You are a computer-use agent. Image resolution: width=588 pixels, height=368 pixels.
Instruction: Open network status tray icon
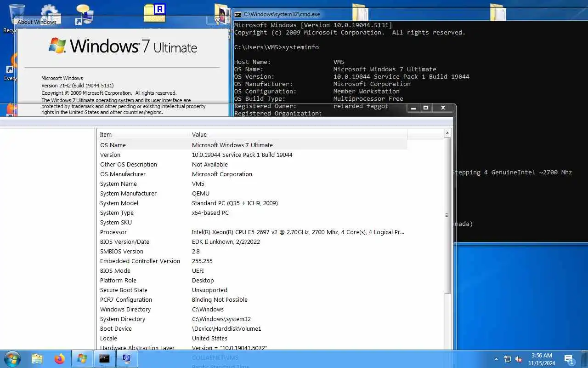508,359
